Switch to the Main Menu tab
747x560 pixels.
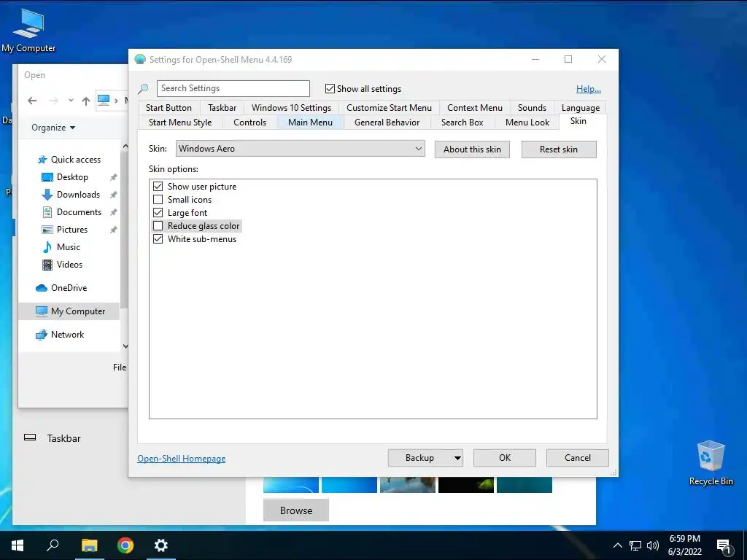[x=310, y=122]
